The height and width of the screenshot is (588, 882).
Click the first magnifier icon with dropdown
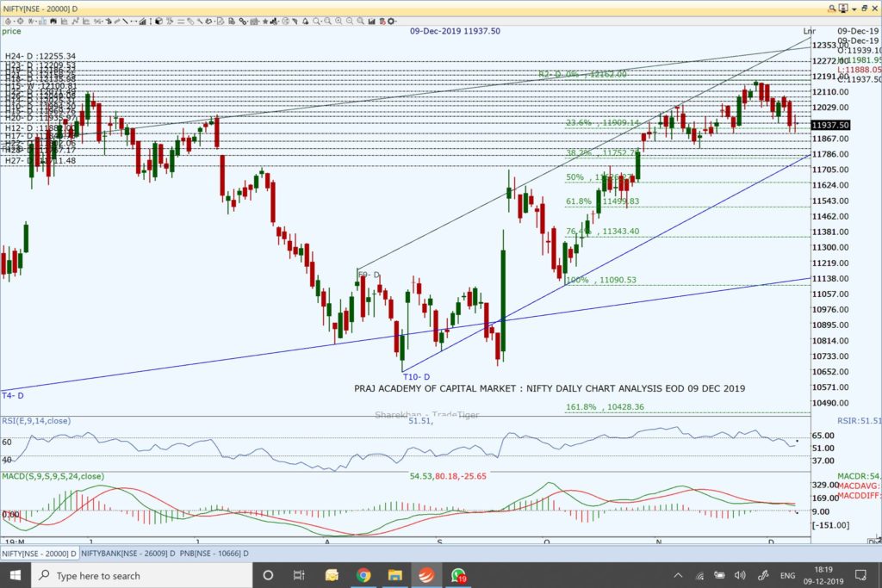coord(315,22)
